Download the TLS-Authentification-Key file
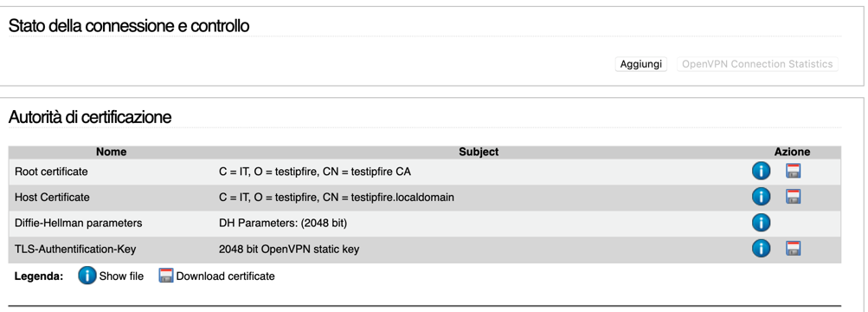The width and height of the screenshot is (868, 312). coord(794,248)
